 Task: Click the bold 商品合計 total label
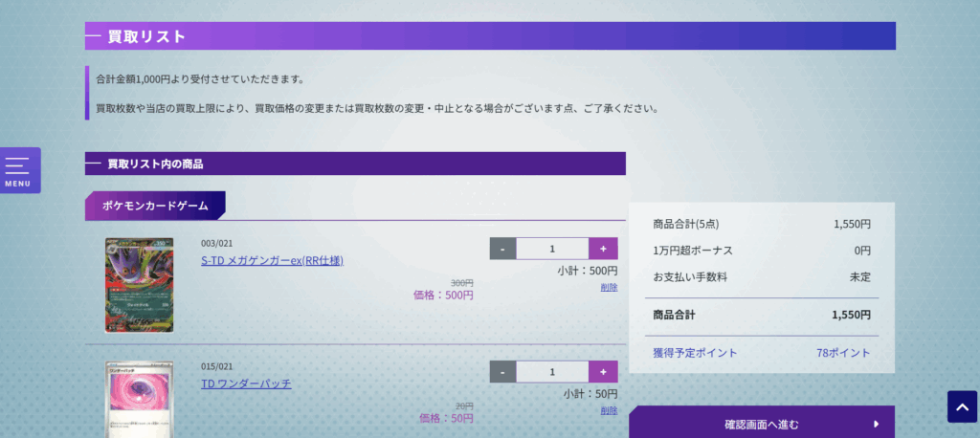coord(674,316)
